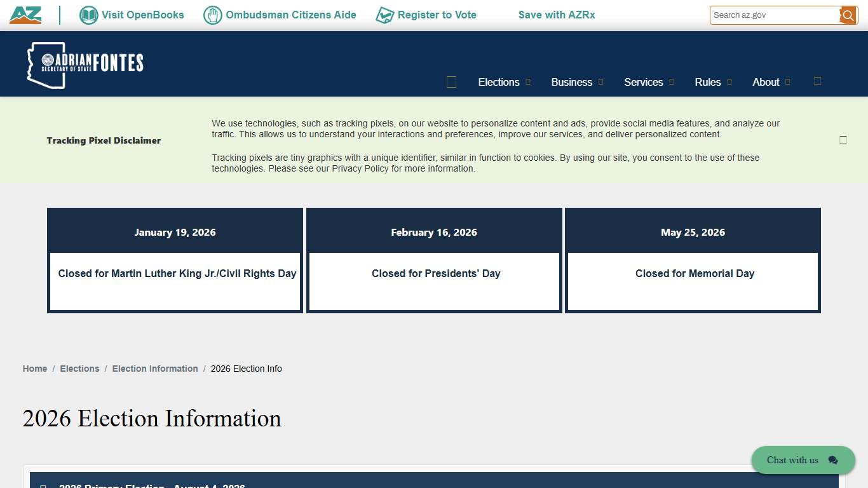
Task: Click the Save with AZRx link
Action: pyautogui.click(x=557, y=15)
